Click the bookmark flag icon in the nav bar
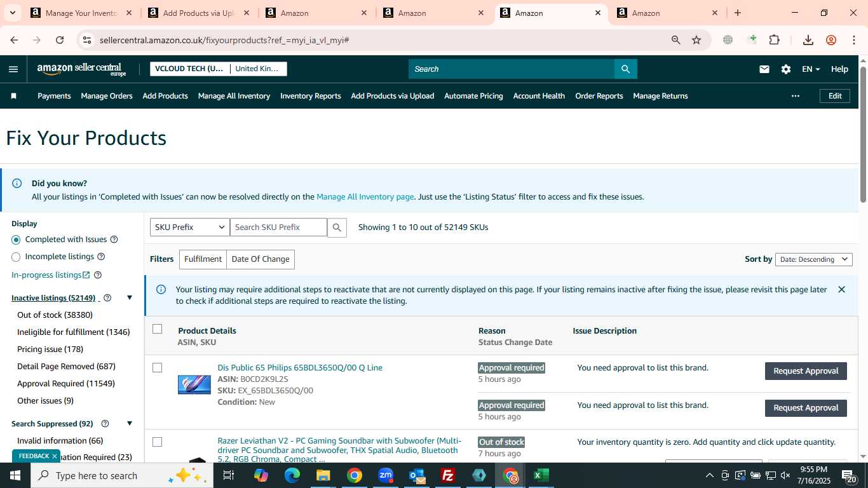Viewport: 868px width, 488px height. pyautogui.click(x=13, y=96)
